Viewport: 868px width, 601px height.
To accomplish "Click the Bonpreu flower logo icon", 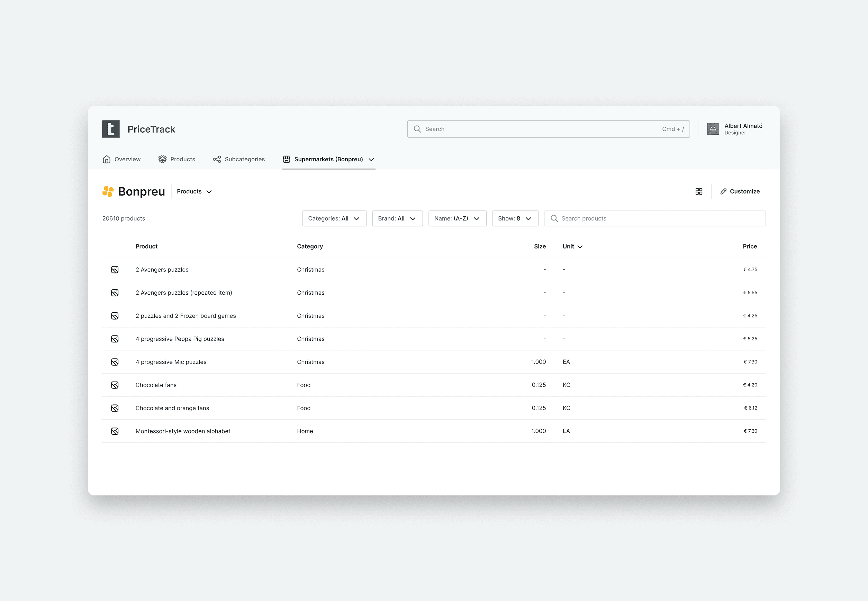I will click(108, 192).
